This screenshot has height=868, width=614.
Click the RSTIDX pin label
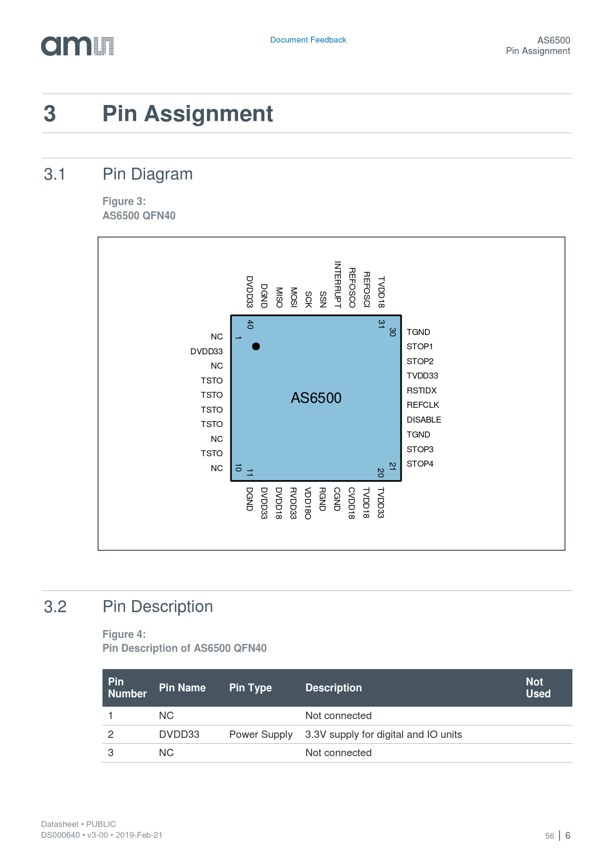(x=421, y=390)
